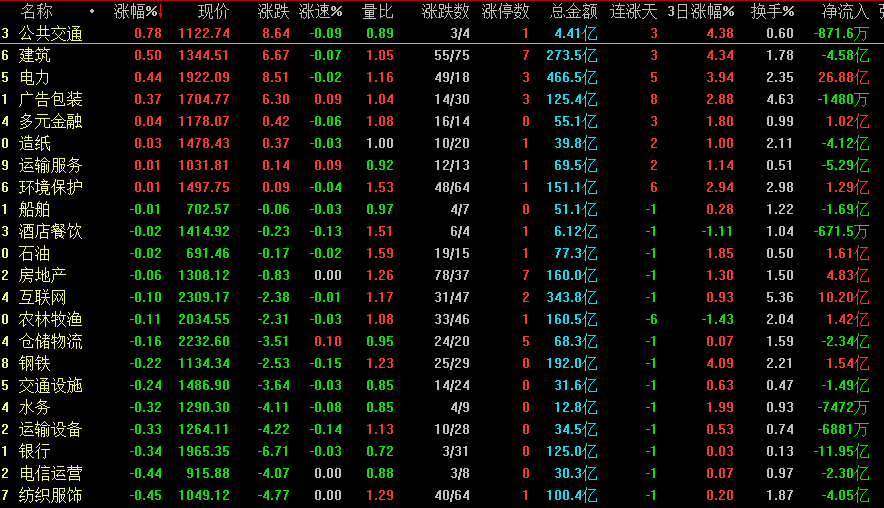Select the 环境保护 sector row
The height and width of the screenshot is (508, 884).
442,187
